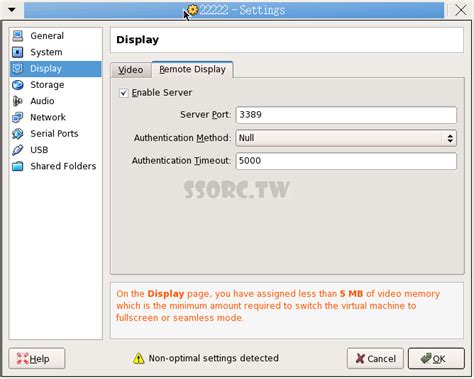
Task: Open the window menu arrow in title bar
Action: point(12,10)
